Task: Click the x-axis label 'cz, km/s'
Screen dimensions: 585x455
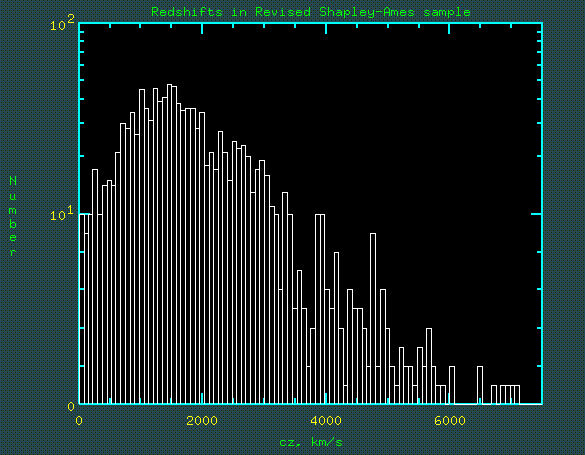Action: pyautogui.click(x=311, y=442)
